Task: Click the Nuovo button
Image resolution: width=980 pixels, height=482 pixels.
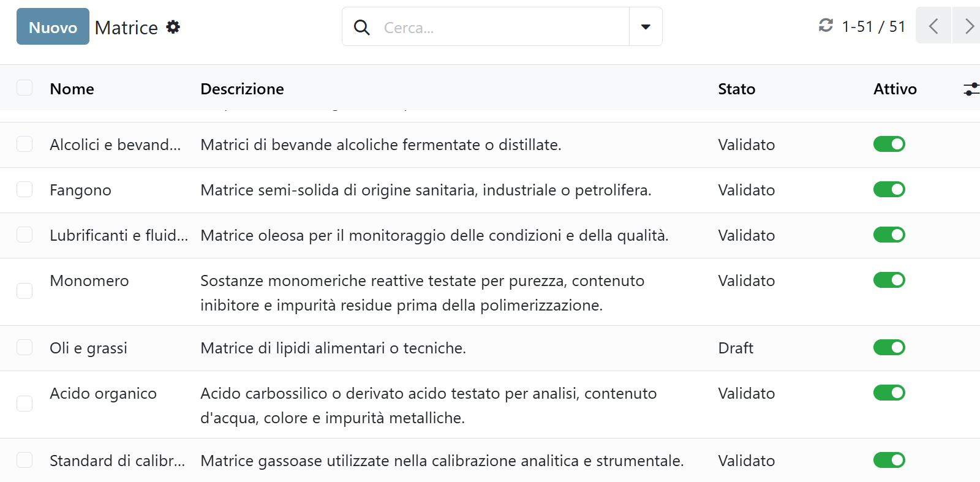Action: click(x=53, y=27)
